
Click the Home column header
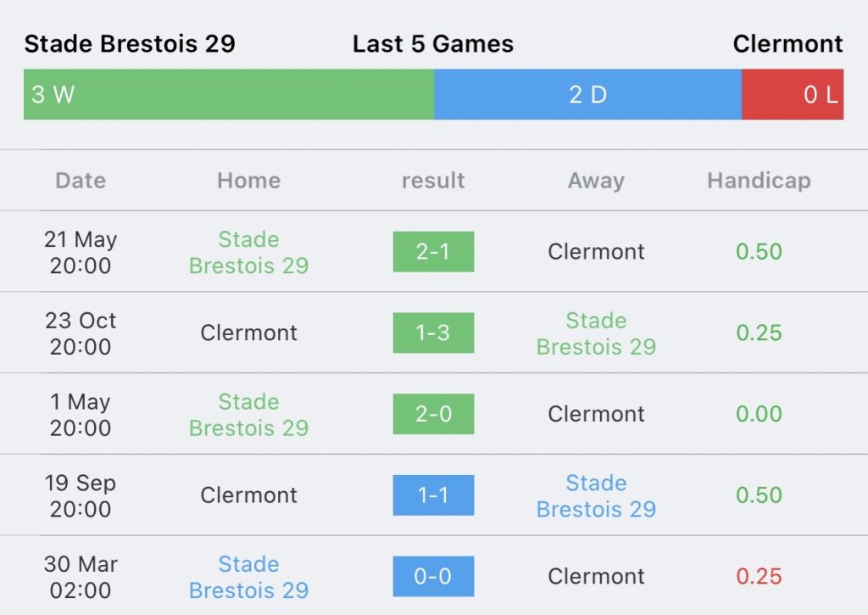coord(249,181)
